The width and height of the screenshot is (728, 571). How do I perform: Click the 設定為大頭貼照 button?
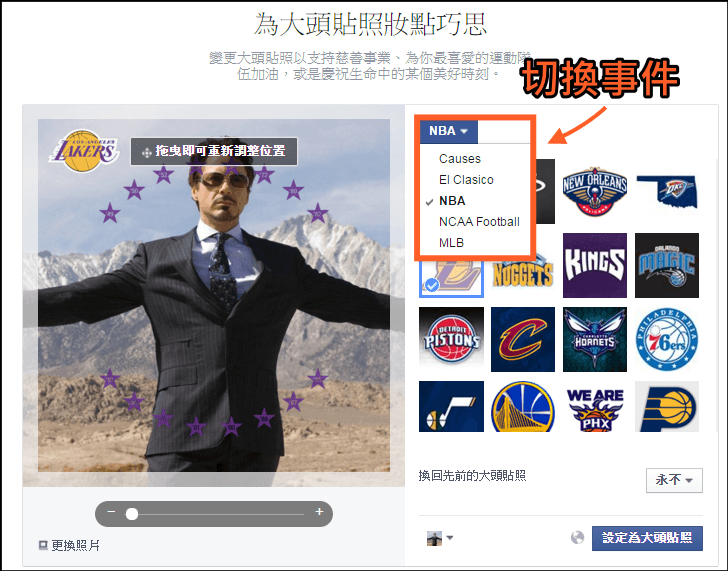point(647,538)
